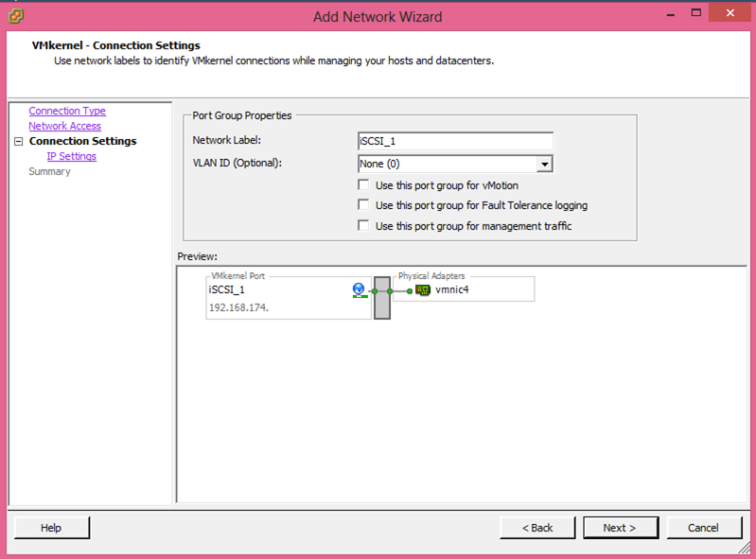
Task: Enable Fault Tolerance logging checkbox
Action: click(x=363, y=205)
